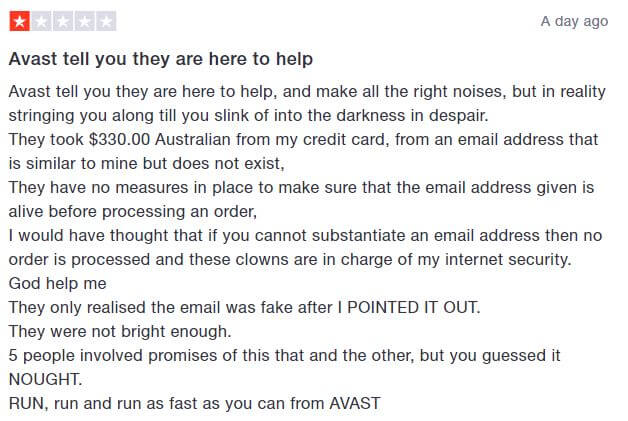Click the 'A day ago' timestamp
Image resolution: width=628 pixels, height=421 pixels.
(574, 21)
